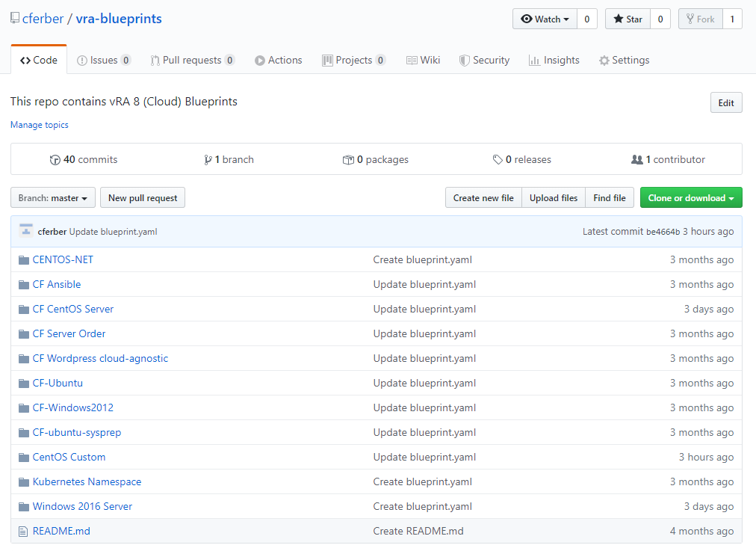
Task: View the stargazers count
Action: [x=660, y=19]
